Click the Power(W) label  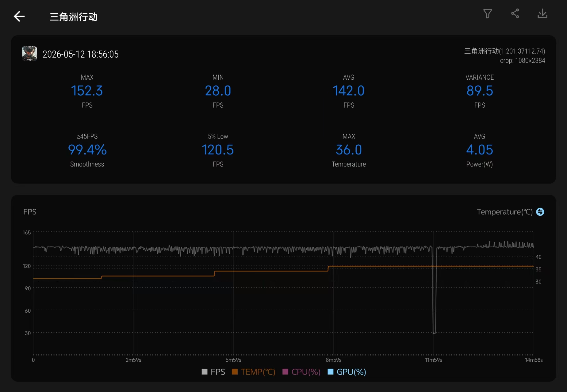[x=480, y=164]
